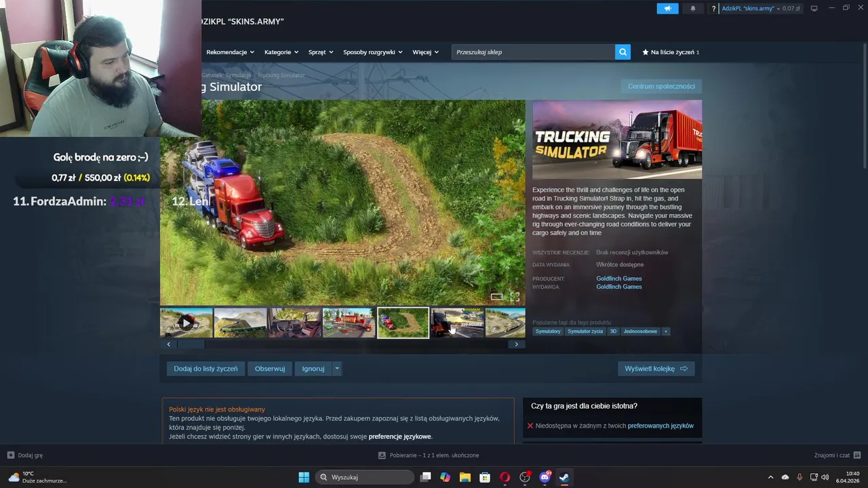Click the Trucking Simulator header capsule image
This screenshot has height=488, width=868.
[617, 140]
